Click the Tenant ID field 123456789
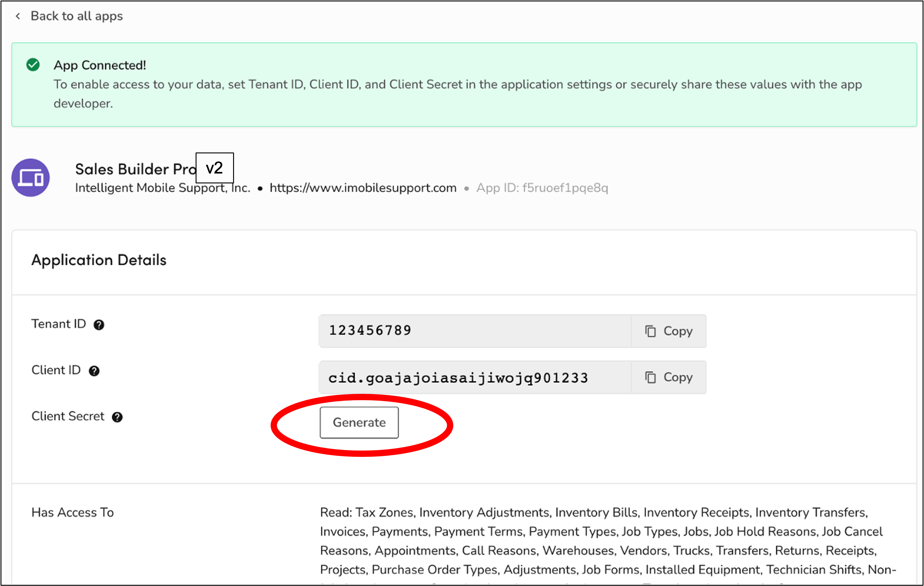The height and width of the screenshot is (586, 924). (475, 331)
